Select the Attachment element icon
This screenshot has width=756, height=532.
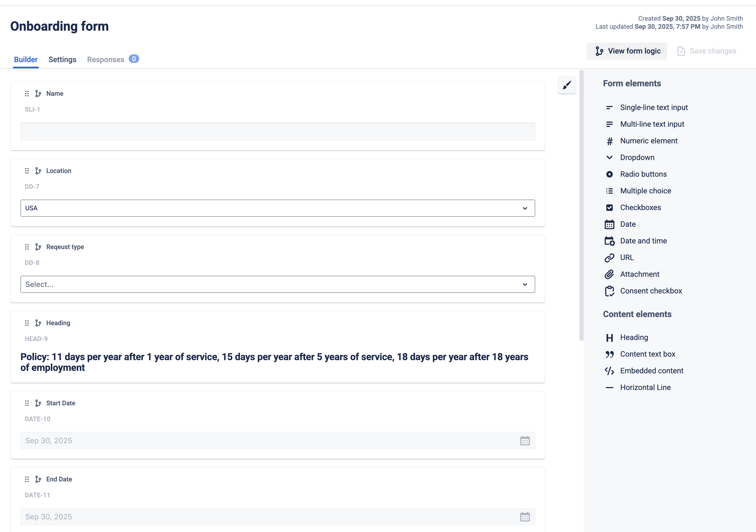point(610,274)
